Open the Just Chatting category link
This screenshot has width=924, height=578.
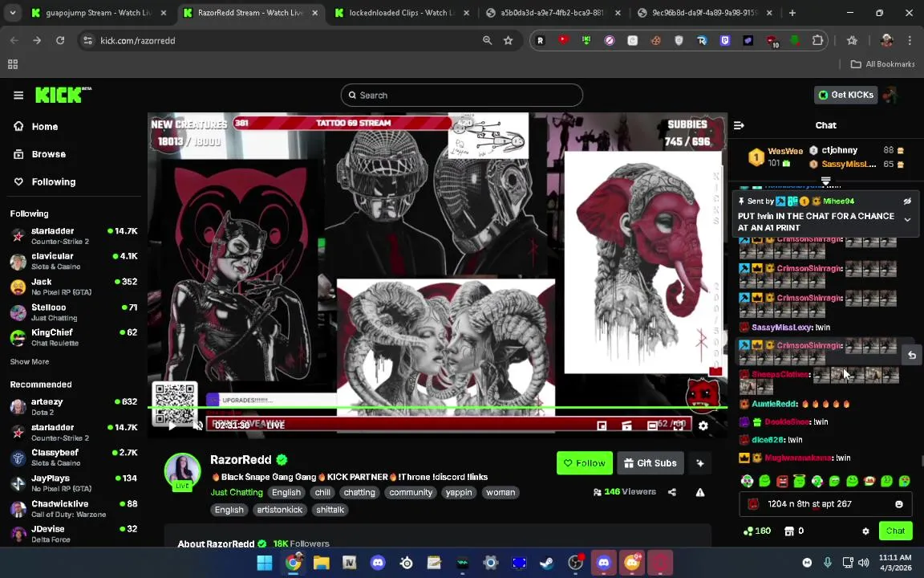click(x=237, y=492)
